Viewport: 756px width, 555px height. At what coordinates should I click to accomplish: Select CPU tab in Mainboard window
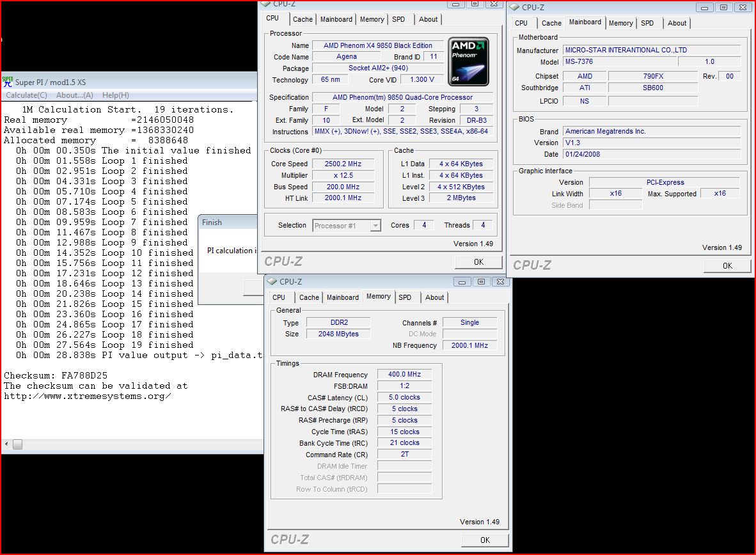[521, 23]
